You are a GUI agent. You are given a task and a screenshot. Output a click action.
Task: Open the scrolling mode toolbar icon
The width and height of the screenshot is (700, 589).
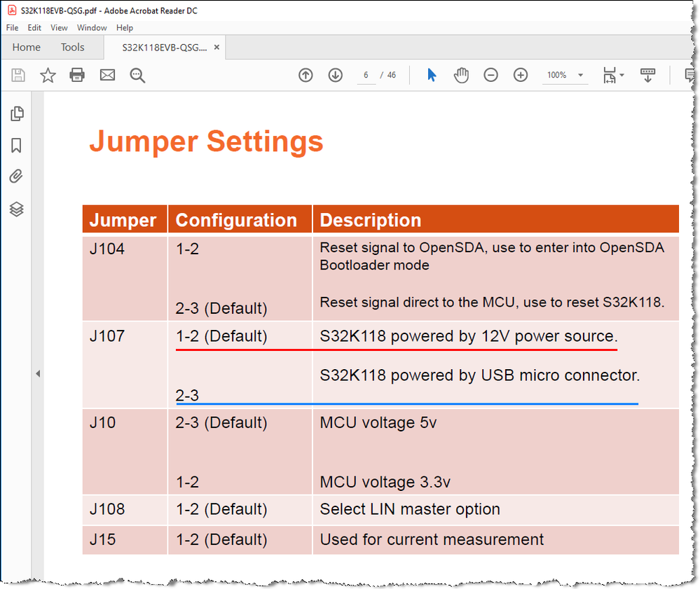click(x=647, y=75)
